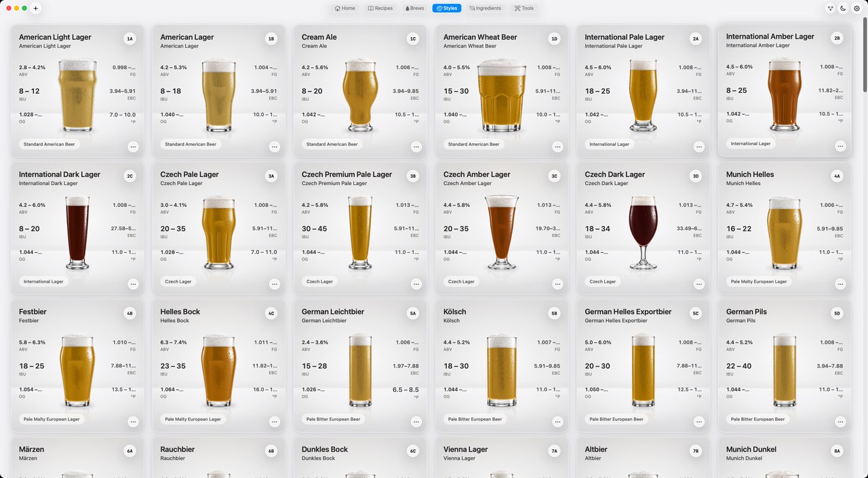Click more options on International Amber Lager
Viewport: 868px width, 478px height.
coord(840,146)
